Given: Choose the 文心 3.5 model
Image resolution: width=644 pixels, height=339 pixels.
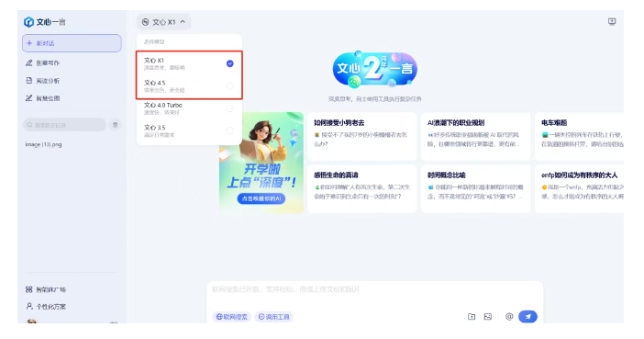Looking at the screenshot, I should pyautogui.click(x=189, y=130).
